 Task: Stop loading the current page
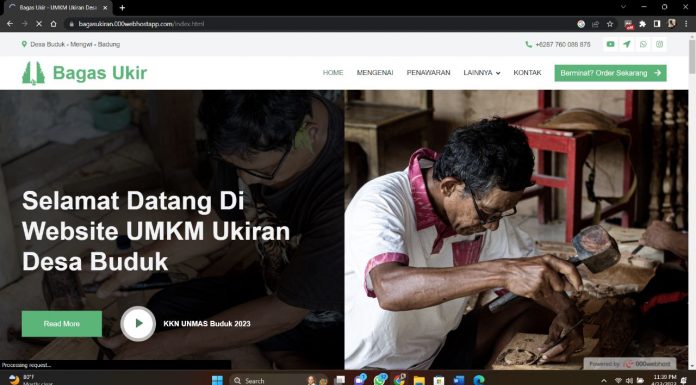39,24
